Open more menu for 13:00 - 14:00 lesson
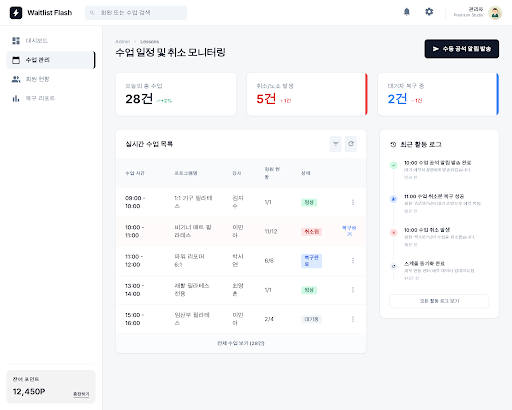Image resolution: width=512 pixels, height=410 pixels. point(353,290)
